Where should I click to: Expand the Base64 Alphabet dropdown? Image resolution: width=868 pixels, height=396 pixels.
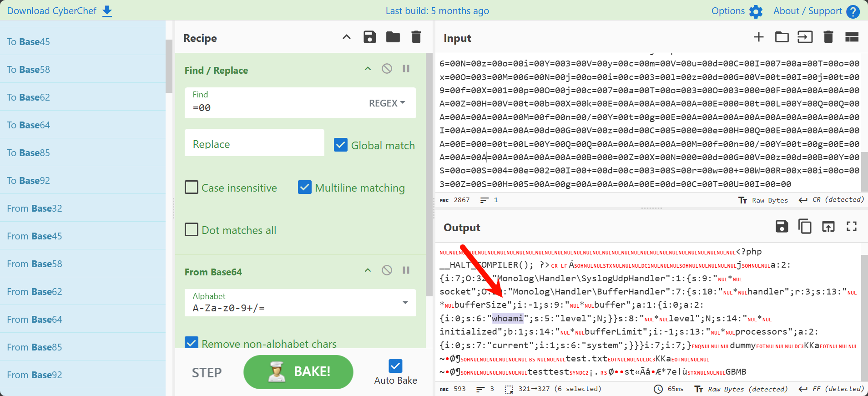click(404, 303)
